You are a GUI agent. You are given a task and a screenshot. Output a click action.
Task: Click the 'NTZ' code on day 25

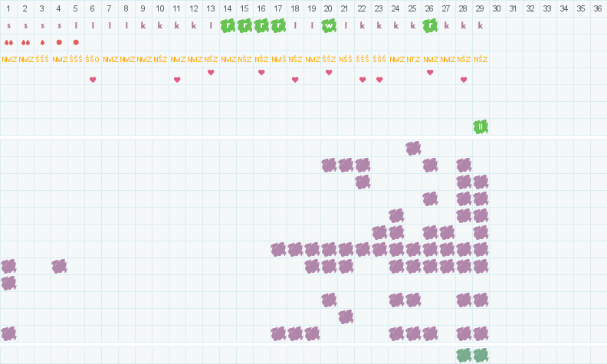(x=413, y=59)
